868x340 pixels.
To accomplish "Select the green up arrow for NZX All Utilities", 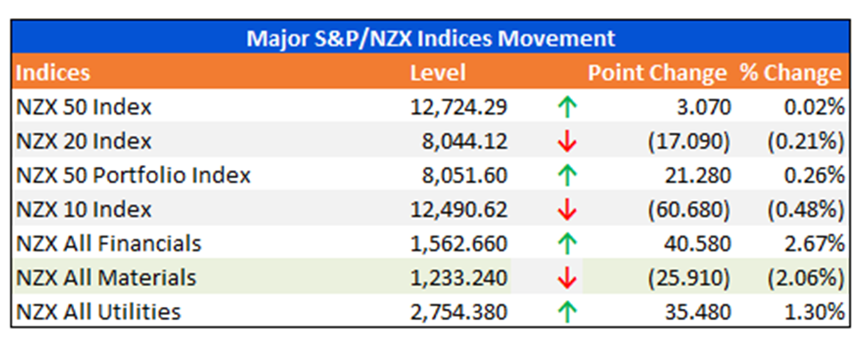I will tap(568, 312).
